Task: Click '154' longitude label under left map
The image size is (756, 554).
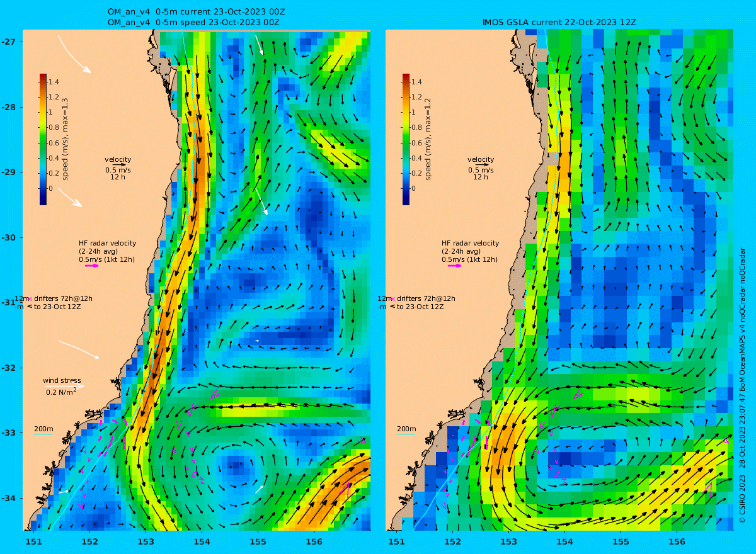Action: 202,541
